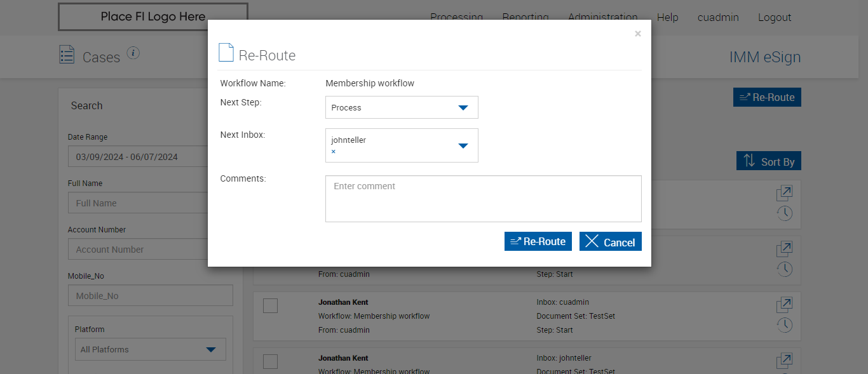Click Logout in the top navigation
The width and height of the screenshot is (868, 374).
[774, 18]
